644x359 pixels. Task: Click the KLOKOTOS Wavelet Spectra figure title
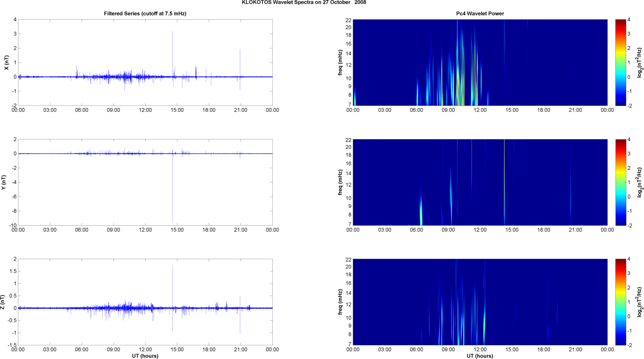tap(304, 3)
